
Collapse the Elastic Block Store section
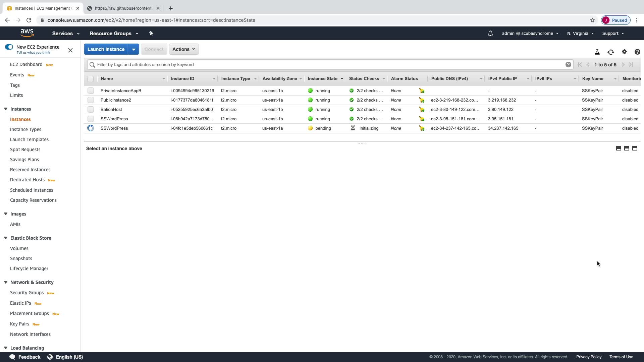click(x=6, y=238)
